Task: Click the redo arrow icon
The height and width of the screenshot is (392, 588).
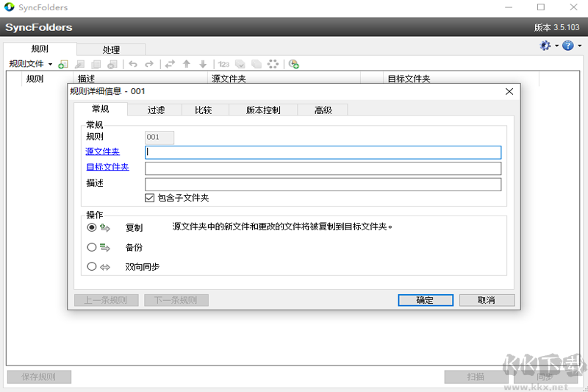Action: point(149,64)
